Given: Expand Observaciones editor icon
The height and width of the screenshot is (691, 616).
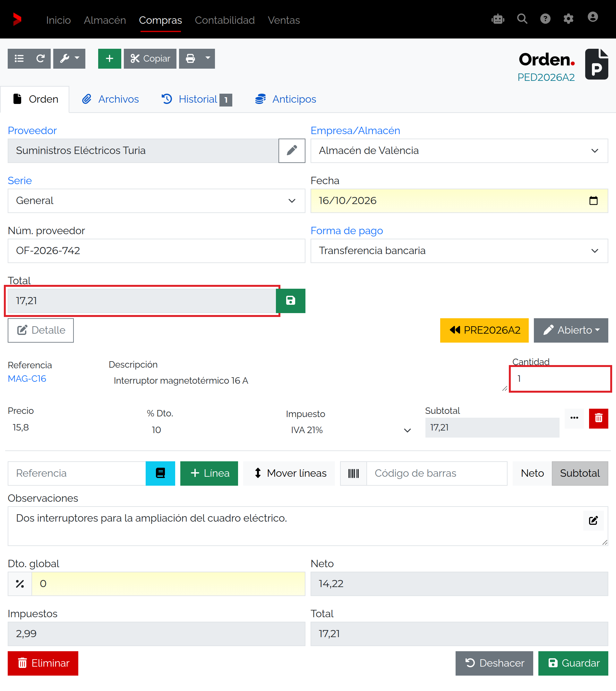Looking at the screenshot, I should [x=593, y=520].
